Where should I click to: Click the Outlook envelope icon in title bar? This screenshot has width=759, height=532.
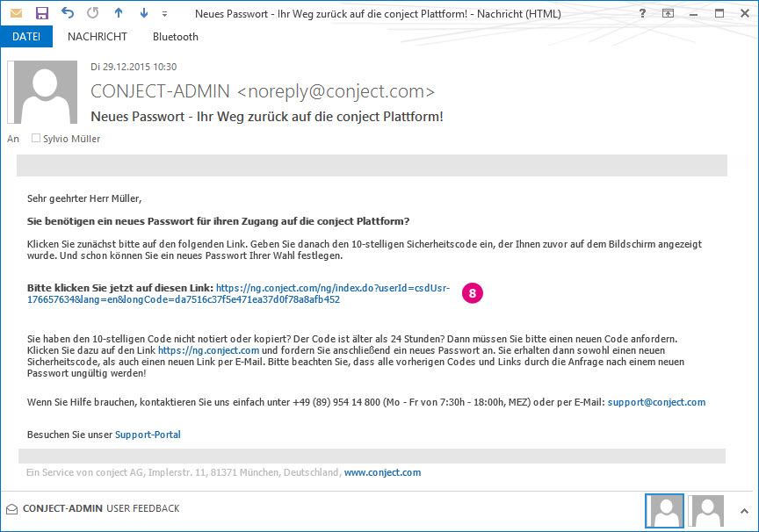[16, 13]
